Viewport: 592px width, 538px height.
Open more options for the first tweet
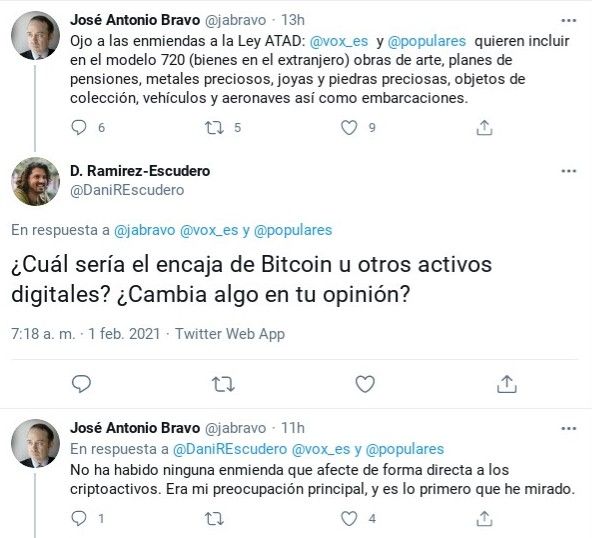[x=569, y=20]
